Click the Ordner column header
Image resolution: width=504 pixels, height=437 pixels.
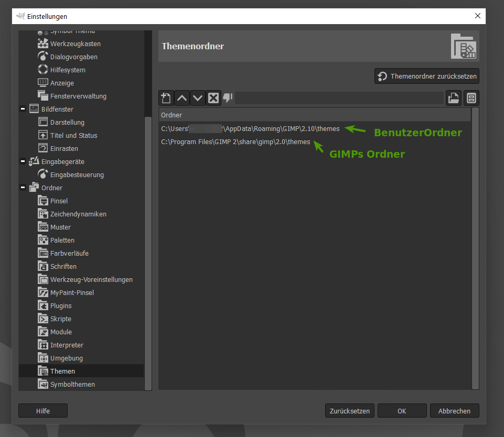point(315,115)
